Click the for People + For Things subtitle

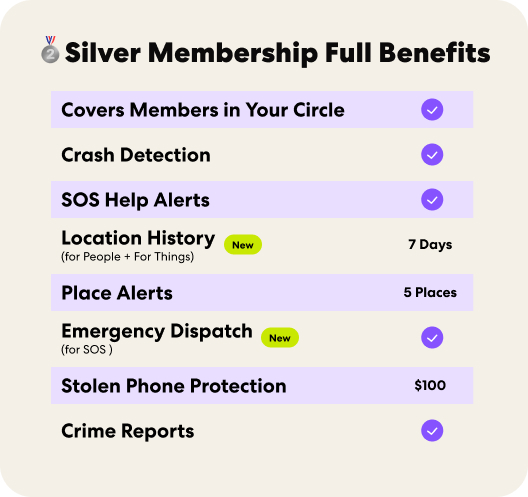pyautogui.click(x=127, y=257)
